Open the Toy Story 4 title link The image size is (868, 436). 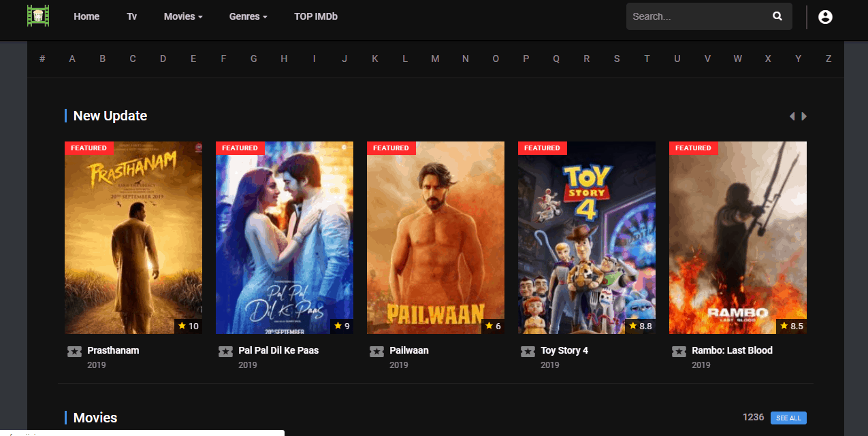tap(564, 350)
